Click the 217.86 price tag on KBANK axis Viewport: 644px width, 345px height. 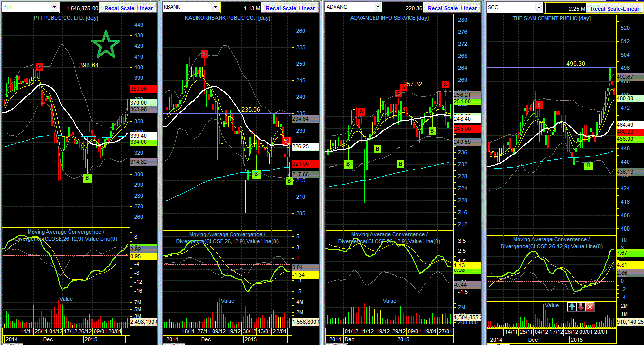306,174
